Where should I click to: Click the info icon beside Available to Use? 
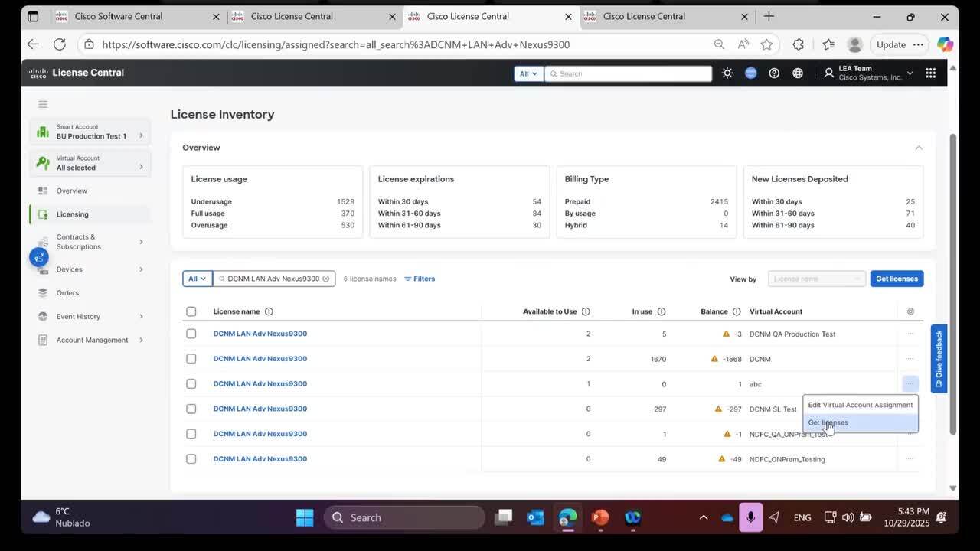(586, 311)
